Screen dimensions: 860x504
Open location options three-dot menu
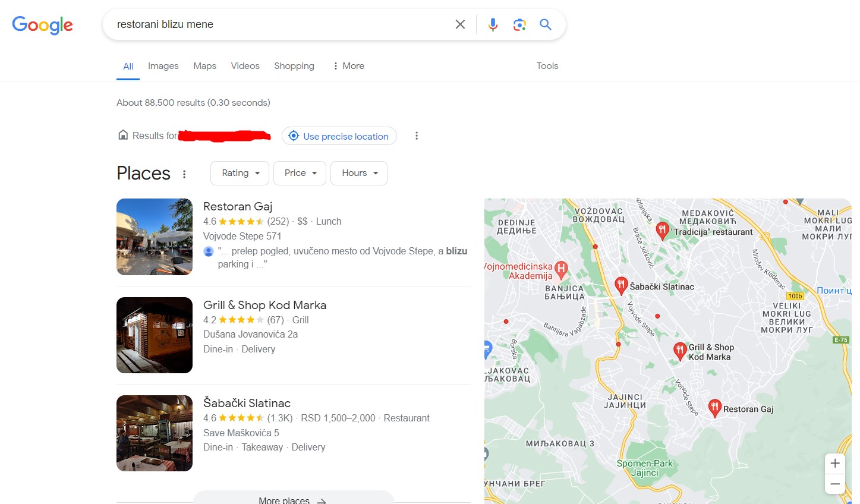click(x=417, y=136)
